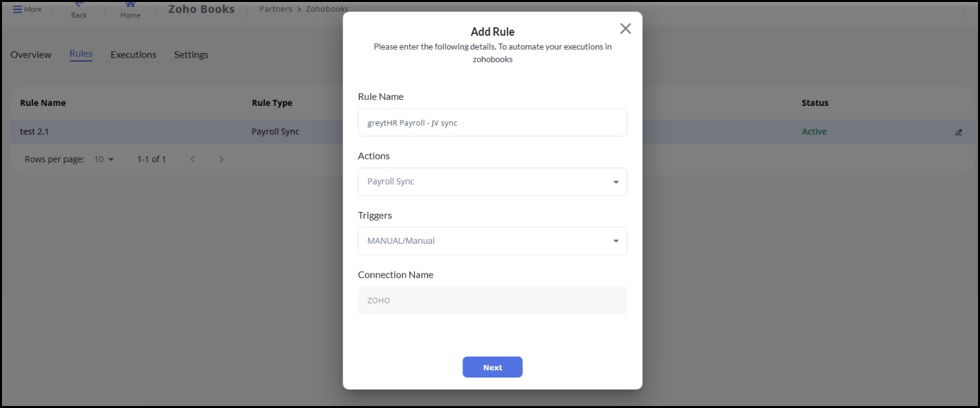Open Zohobooks breadcrumb link
Viewport: 980px width, 408px height.
click(x=327, y=9)
